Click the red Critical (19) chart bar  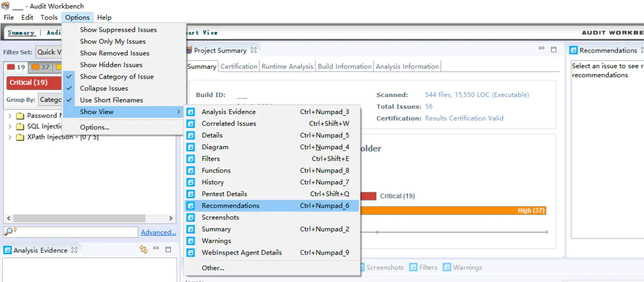368,196
